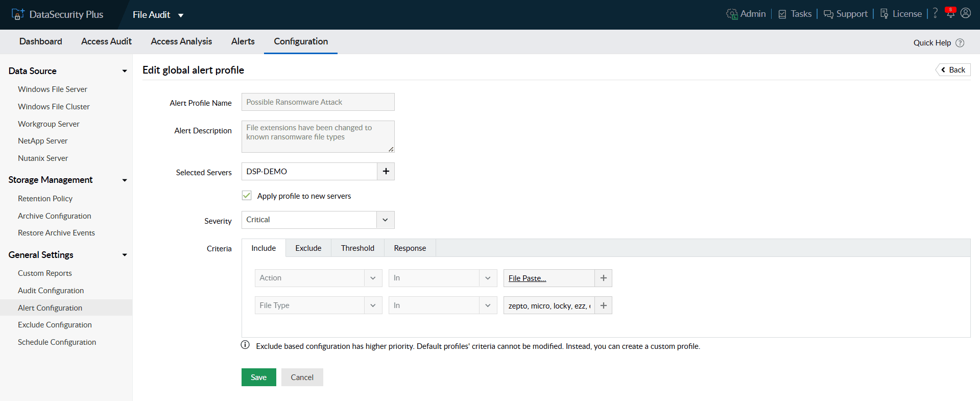Click plus icon next to File Paste
Image resolution: width=980 pixels, height=401 pixels.
click(x=603, y=278)
